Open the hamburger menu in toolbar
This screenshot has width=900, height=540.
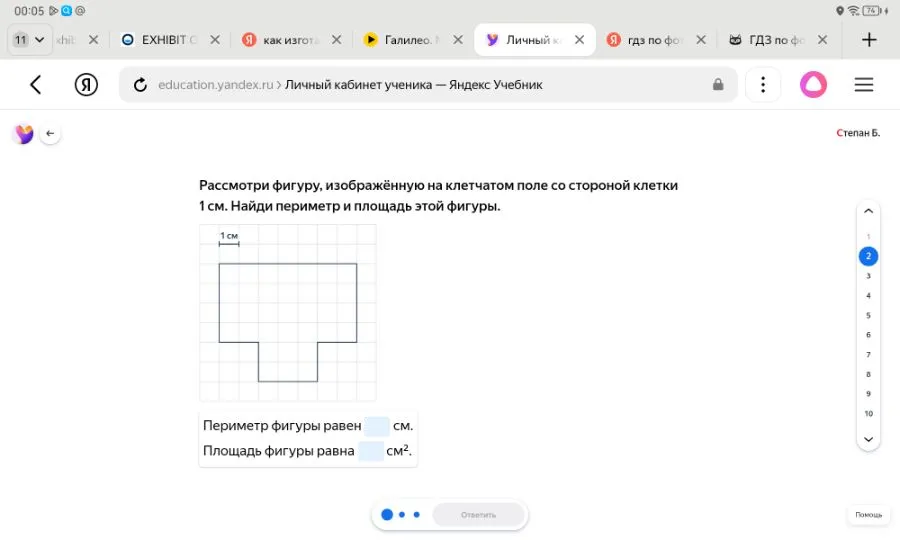click(864, 85)
